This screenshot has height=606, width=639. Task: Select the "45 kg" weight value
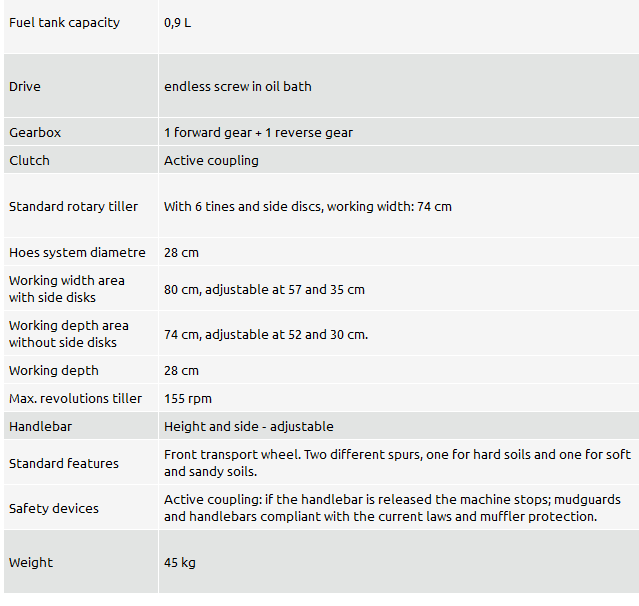[x=180, y=563]
